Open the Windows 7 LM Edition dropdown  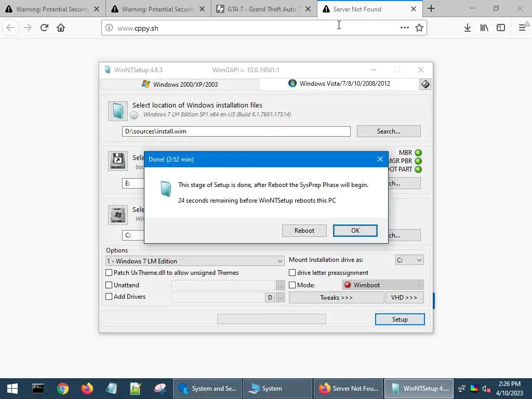point(195,261)
